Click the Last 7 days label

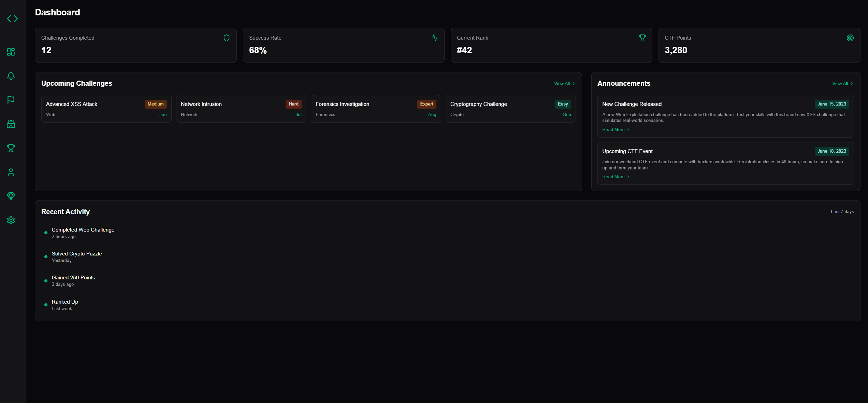point(842,212)
